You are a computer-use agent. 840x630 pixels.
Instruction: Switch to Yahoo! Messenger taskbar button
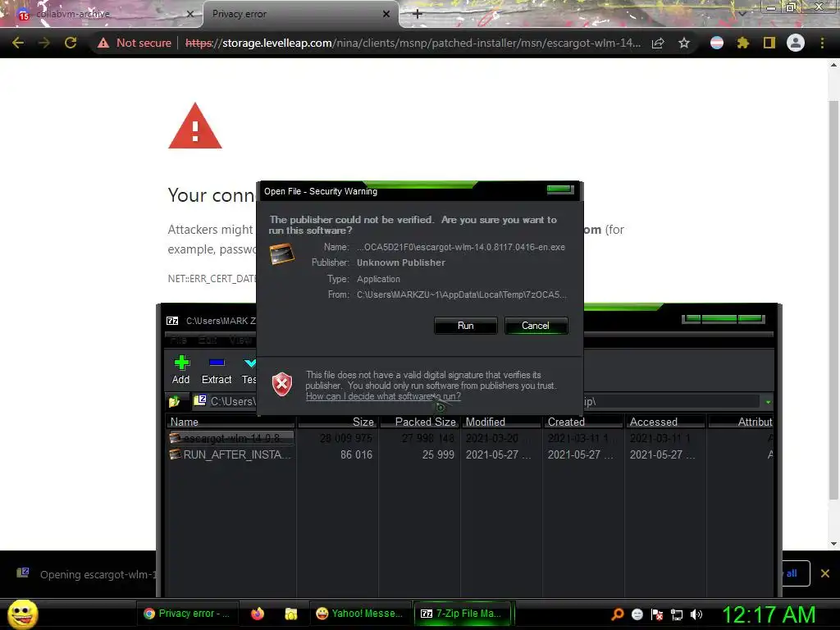359,614
